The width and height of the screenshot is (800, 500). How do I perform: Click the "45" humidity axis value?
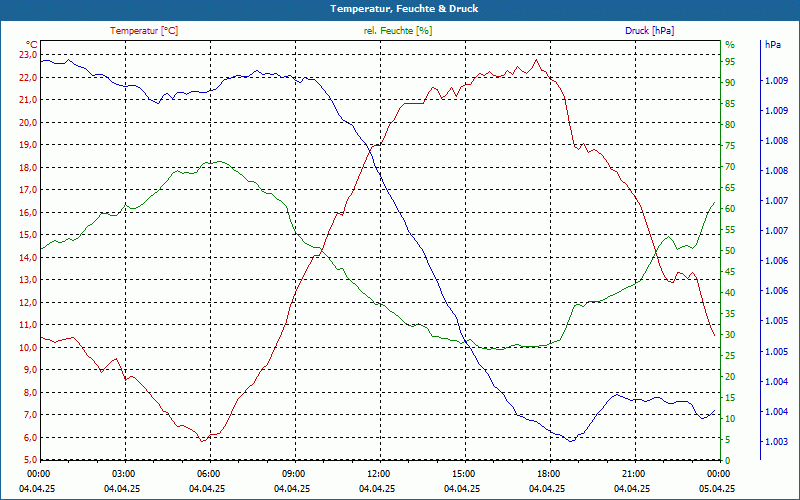[730, 272]
